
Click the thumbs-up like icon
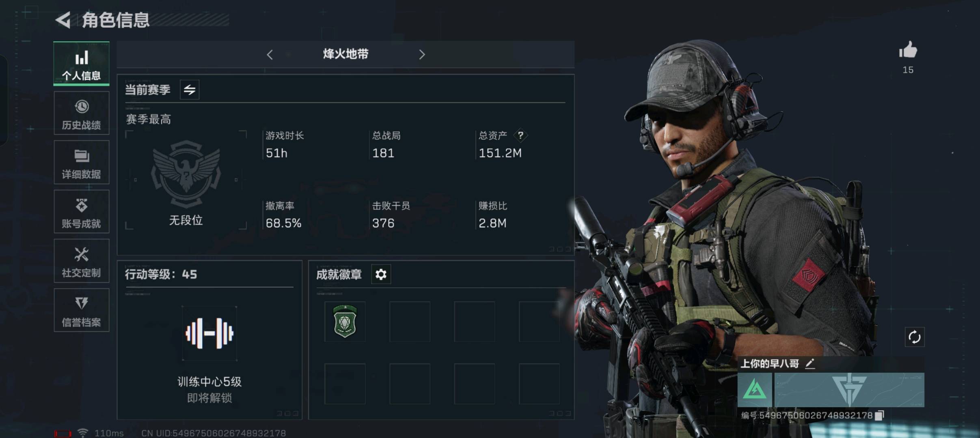(908, 50)
